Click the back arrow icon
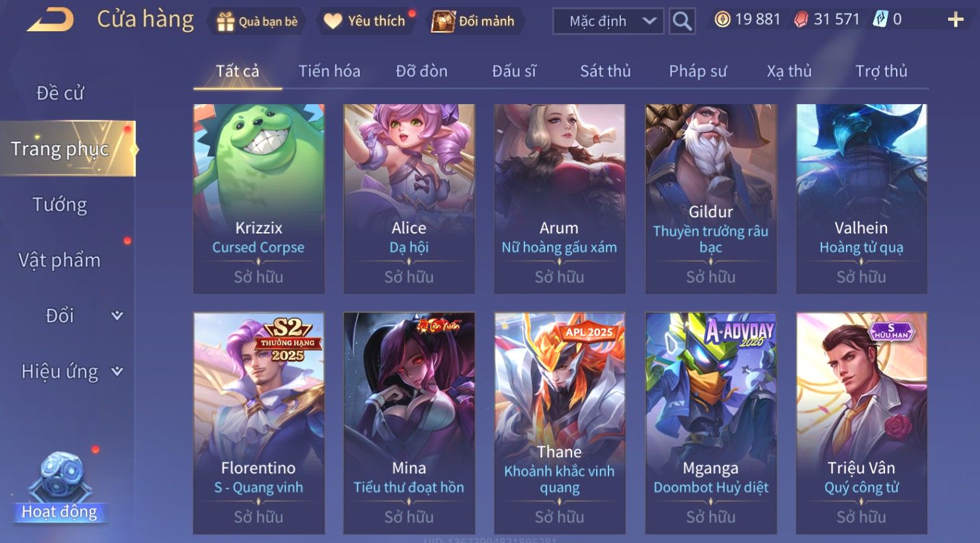This screenshot has height=543, width=980. (51, 20)
